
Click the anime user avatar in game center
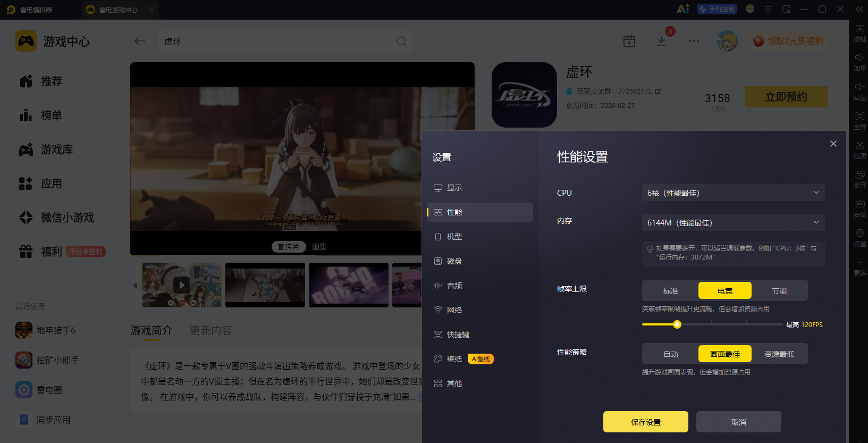tap(727, 41)
